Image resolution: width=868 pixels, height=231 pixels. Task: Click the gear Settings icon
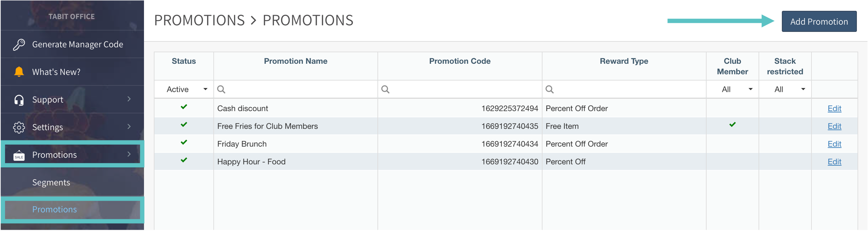click(x=19, y=127)
